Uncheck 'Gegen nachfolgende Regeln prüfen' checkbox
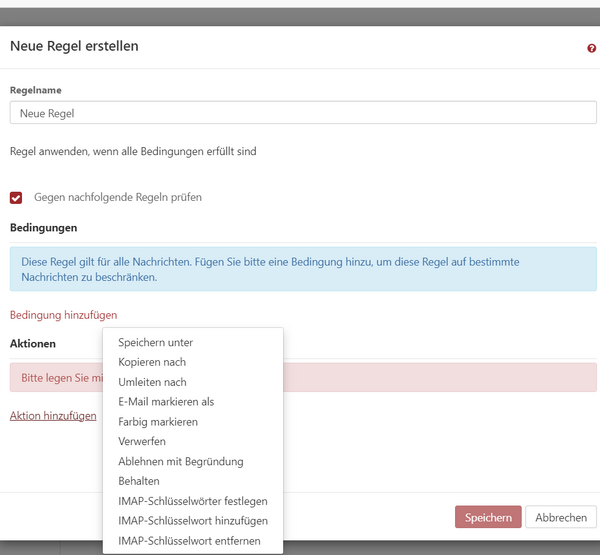 [x=16, y=198]
